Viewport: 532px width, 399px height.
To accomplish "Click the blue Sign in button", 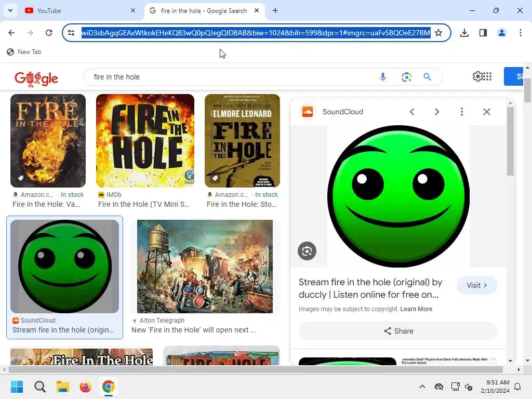I will [x=514, y=76].
